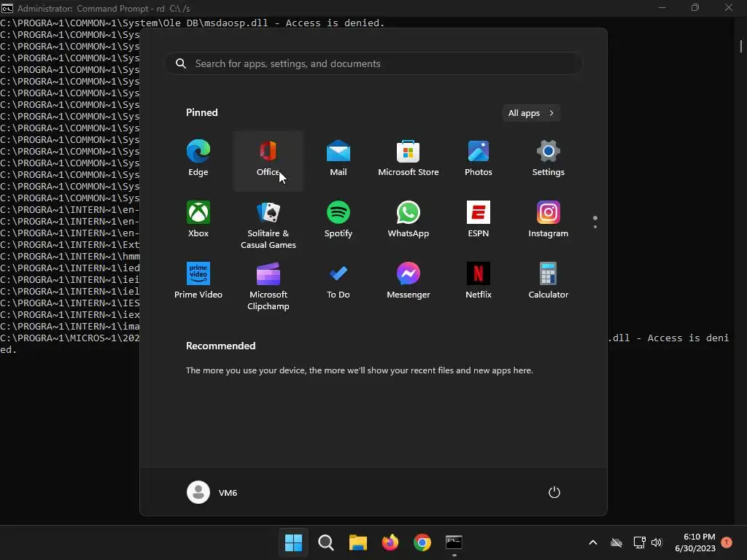Open Settings from pinned apps

[549, 160]
